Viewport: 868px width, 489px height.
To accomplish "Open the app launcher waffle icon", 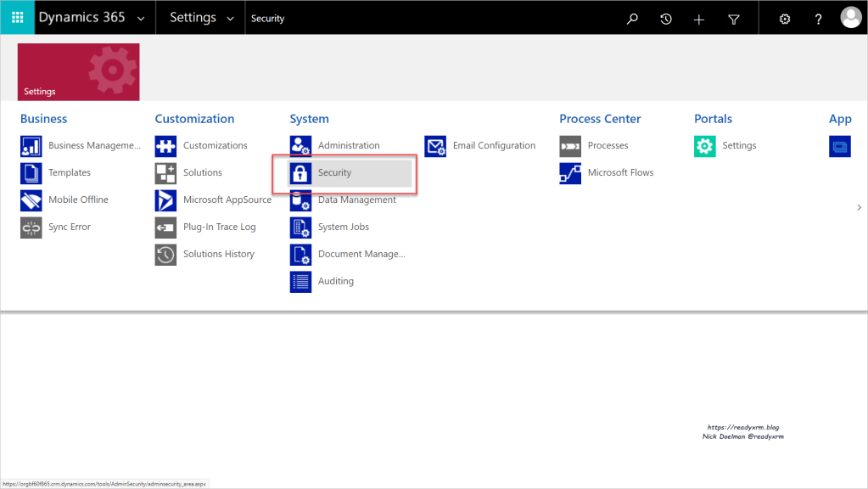I will (17, 18).
